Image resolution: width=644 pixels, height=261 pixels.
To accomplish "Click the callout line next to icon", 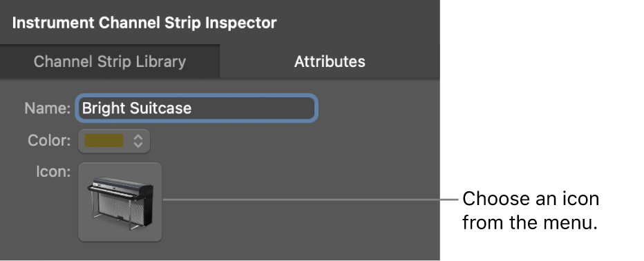I will tap(310, 200).
